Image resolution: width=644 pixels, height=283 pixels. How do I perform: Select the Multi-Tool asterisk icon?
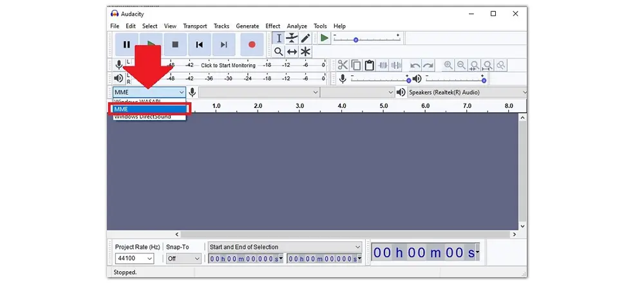click(305, 51)
